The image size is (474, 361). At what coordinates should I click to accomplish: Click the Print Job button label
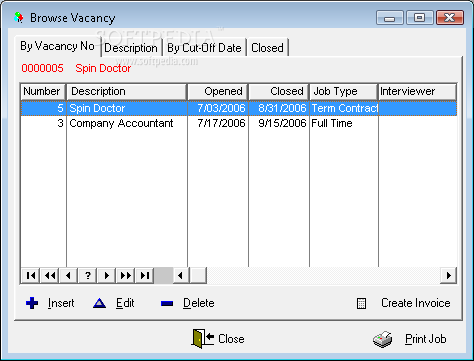tap(426, 339)
